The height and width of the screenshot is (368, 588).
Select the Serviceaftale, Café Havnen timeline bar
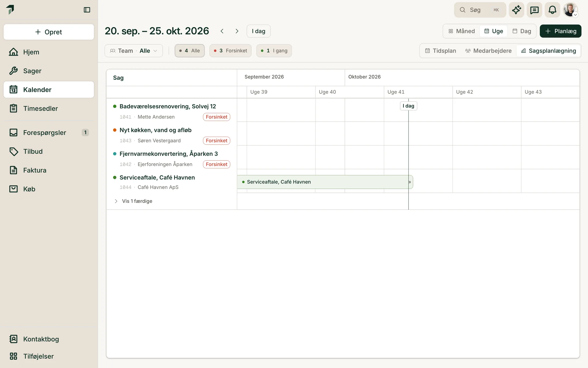[325, 182]
